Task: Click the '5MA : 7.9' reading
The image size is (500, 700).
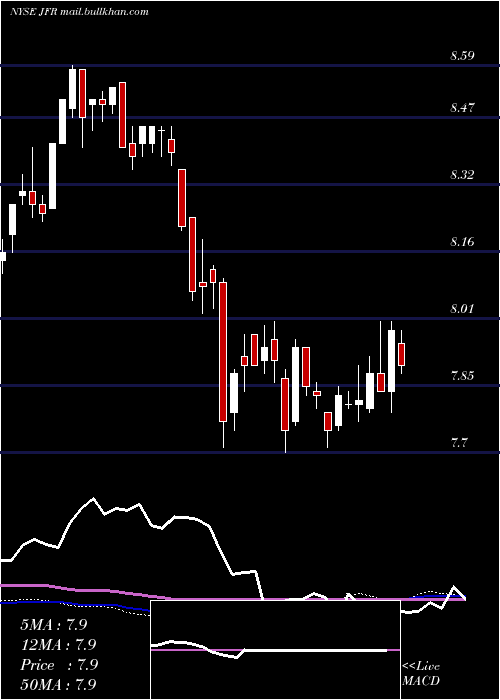Action: point(54,625)
